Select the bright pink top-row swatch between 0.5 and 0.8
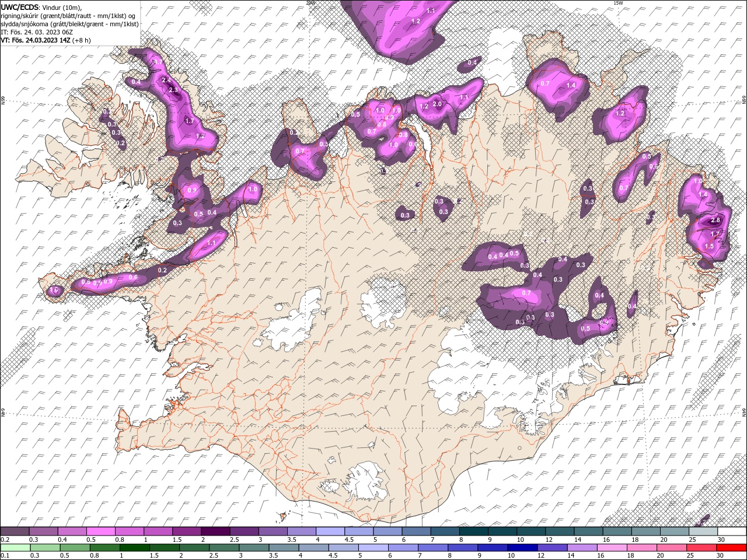The height and width of the screenshot is (560, 747). [101, 531]
